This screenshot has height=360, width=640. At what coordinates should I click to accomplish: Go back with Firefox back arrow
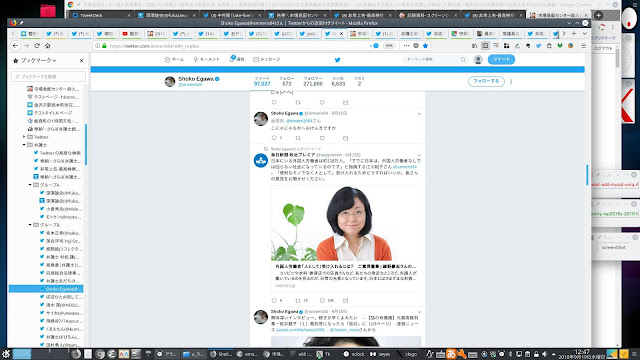(x=16, y=46)
